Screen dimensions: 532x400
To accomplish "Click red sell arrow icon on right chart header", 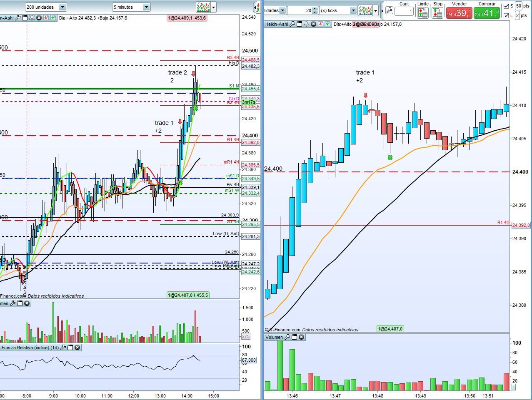I will coord(320,24).
